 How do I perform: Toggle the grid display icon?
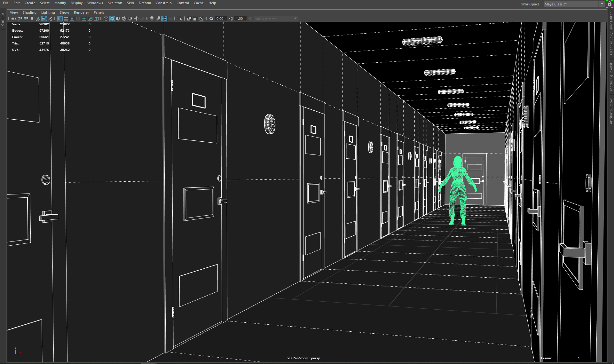60,19
